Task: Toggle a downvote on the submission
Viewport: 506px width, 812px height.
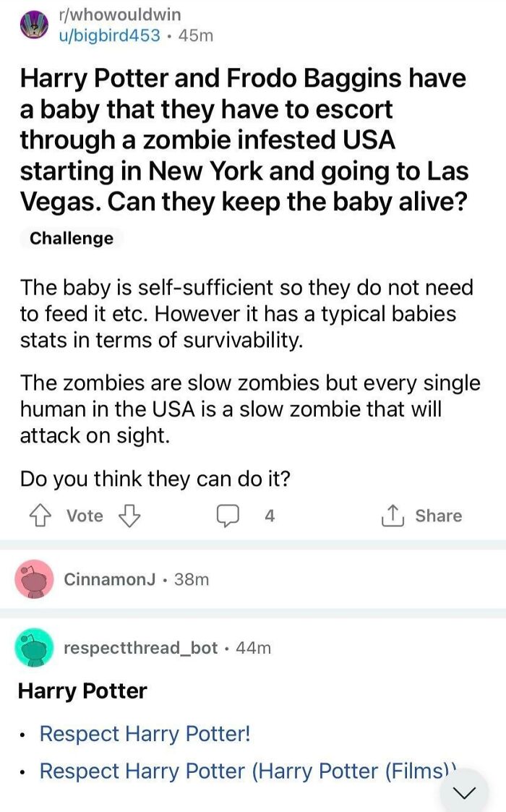Action: click(130, 517)
